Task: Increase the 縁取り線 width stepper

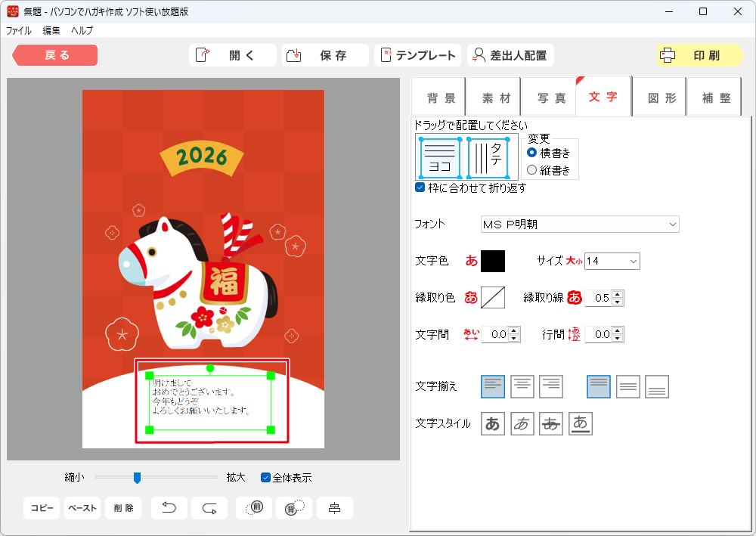Action: pos(618,294)
